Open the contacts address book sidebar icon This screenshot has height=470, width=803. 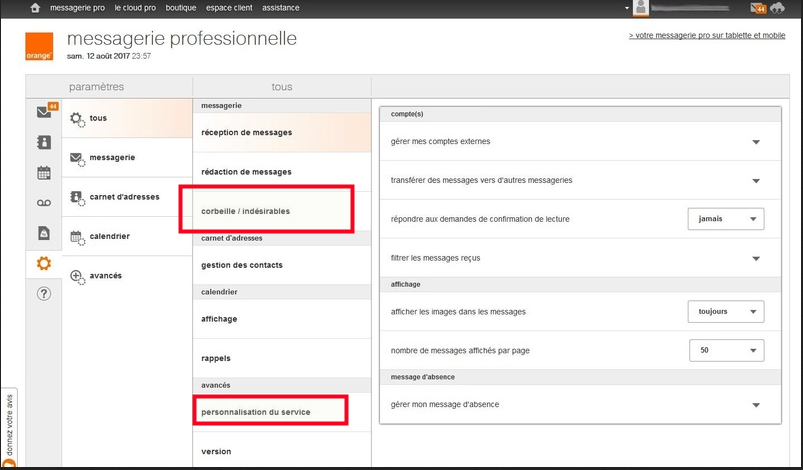pos(43,142)
